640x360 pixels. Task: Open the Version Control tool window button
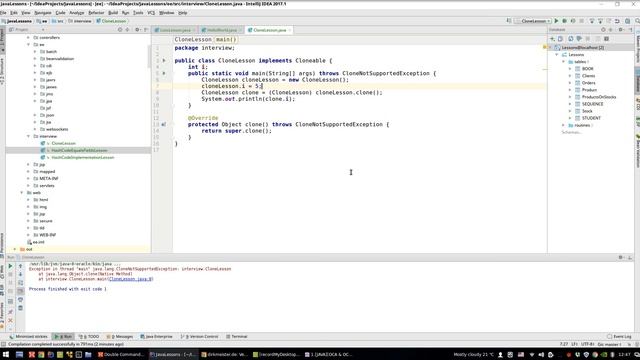coord(200,337)
